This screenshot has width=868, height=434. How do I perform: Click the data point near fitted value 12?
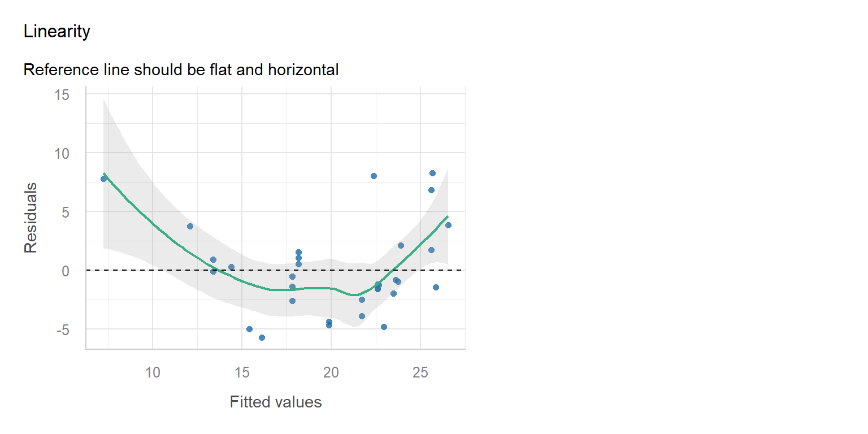(x=190, y=226)
